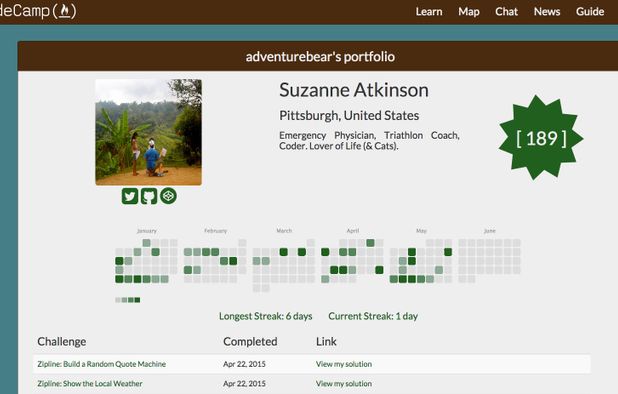
Task: Open the CodePen profile icon
Action: point(168,195)
